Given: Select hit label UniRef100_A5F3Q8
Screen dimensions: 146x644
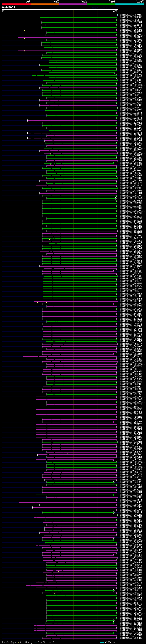Looking at the screenshot, I should [131, 296].
